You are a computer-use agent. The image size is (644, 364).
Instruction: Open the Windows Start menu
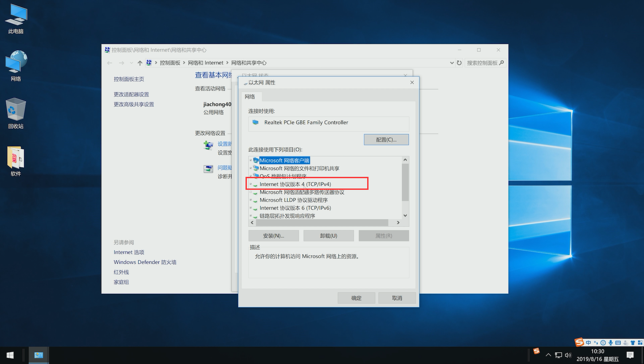10,355
